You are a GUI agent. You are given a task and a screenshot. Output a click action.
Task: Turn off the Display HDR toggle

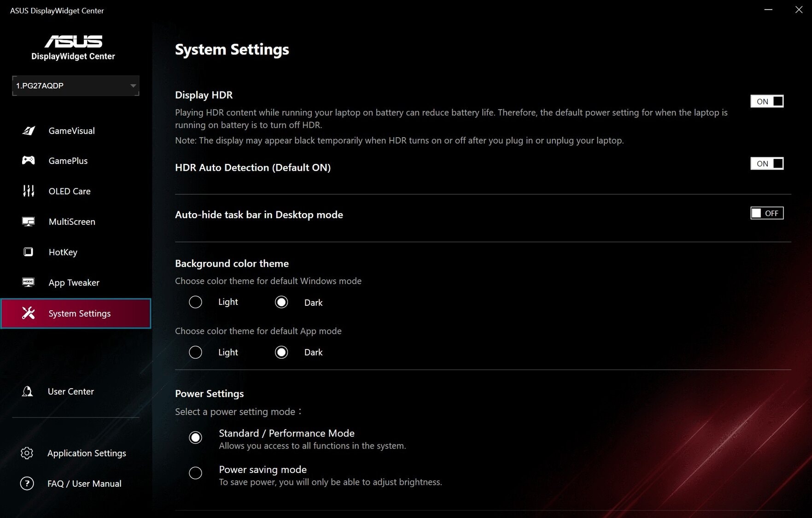pos(767,101)
